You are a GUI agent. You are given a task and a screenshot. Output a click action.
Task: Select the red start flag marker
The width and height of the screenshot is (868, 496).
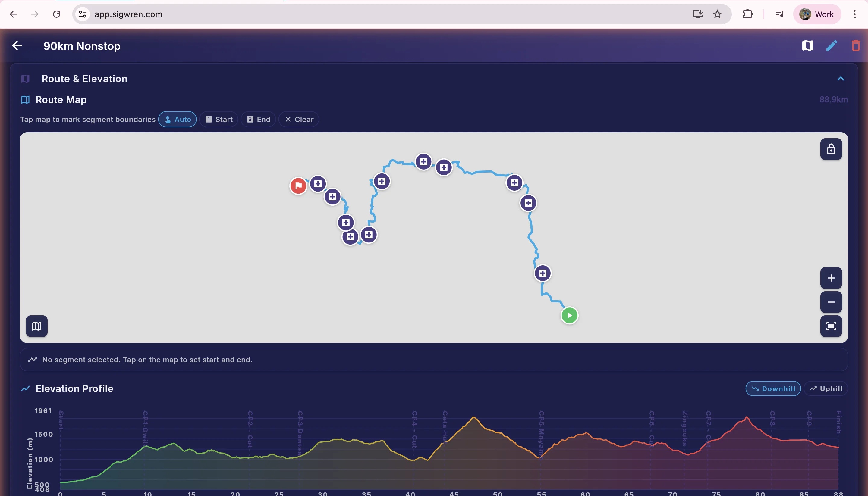[298, 186]
